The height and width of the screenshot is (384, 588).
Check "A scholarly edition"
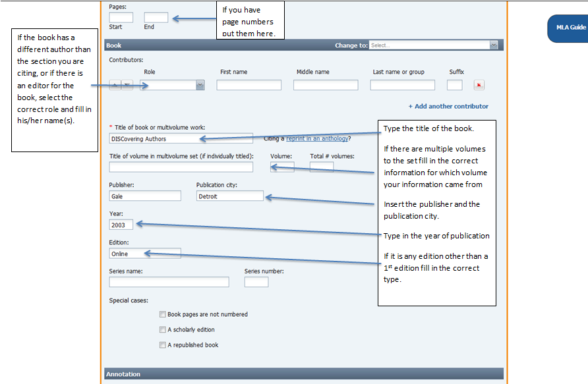pos(162,329)
